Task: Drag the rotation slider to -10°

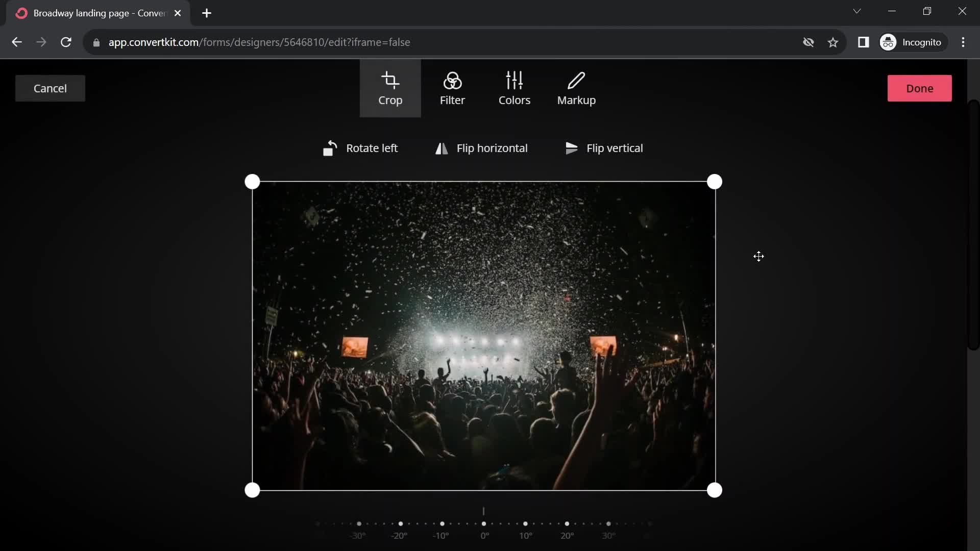Action: coord(442,523)
